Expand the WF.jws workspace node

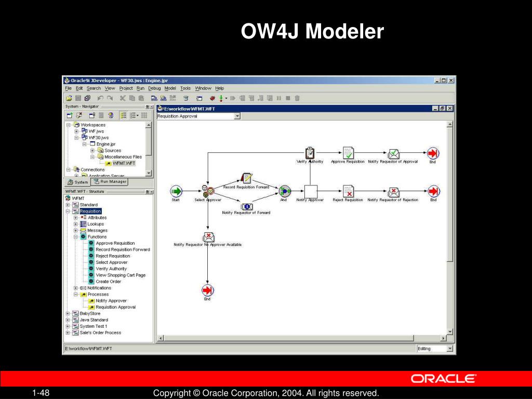click(x=76, y=131)
